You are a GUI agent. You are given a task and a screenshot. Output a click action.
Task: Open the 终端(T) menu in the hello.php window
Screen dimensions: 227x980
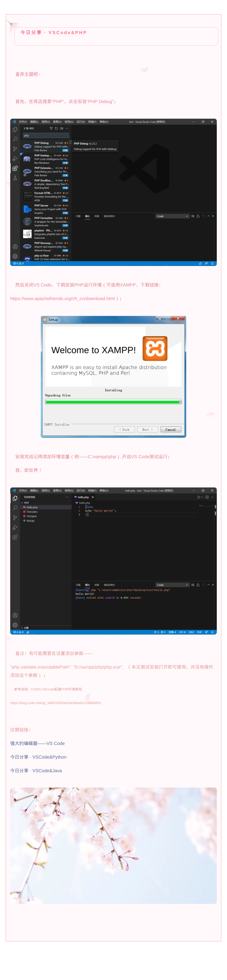(92, 491)
